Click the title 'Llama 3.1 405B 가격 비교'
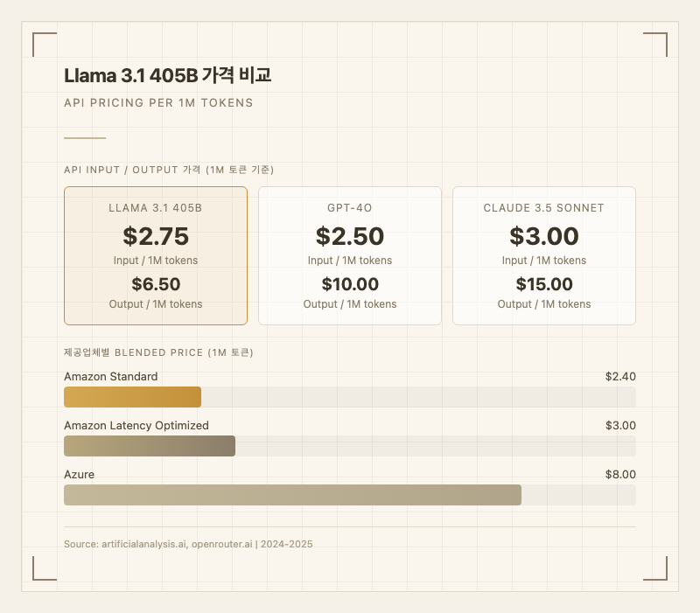The image size is (700, 613). click(168, 76)
